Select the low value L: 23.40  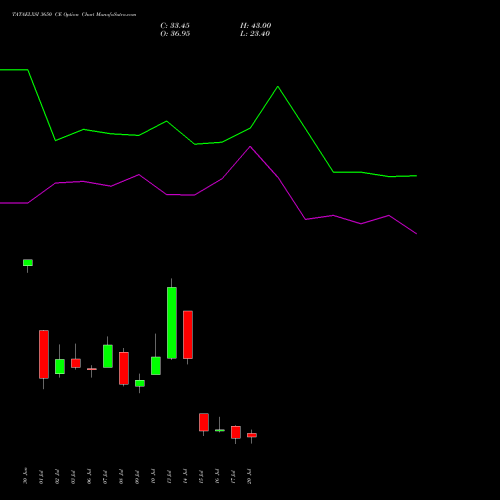click(x=255, y=34)
